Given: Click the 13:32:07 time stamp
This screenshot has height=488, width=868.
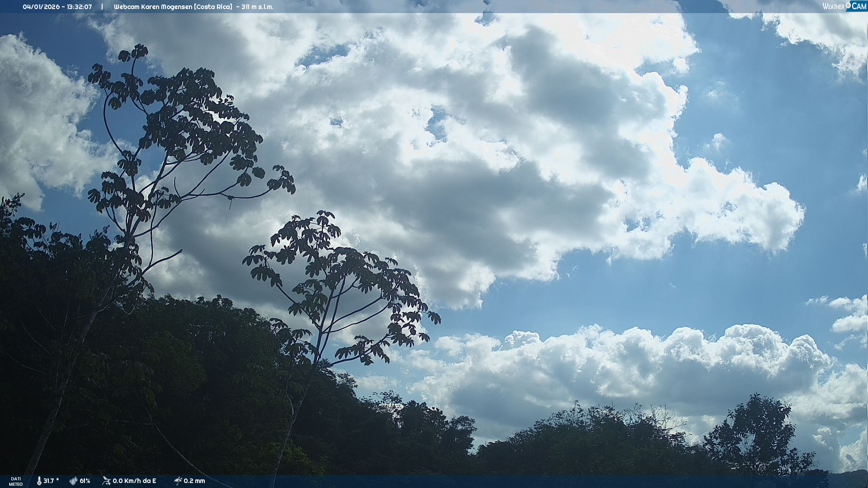Looking at the screenshot, I should click(79, 7).
